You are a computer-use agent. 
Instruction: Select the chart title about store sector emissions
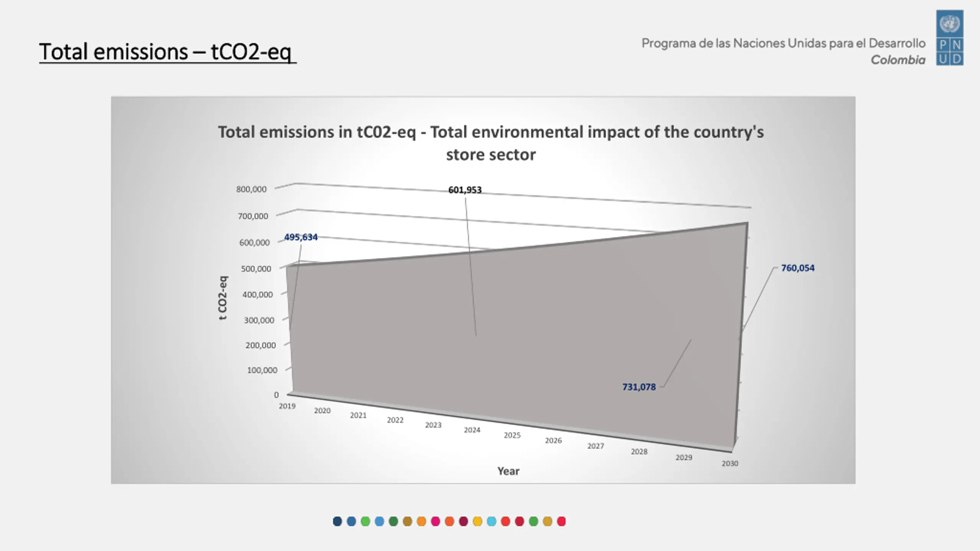coord(491,143)
